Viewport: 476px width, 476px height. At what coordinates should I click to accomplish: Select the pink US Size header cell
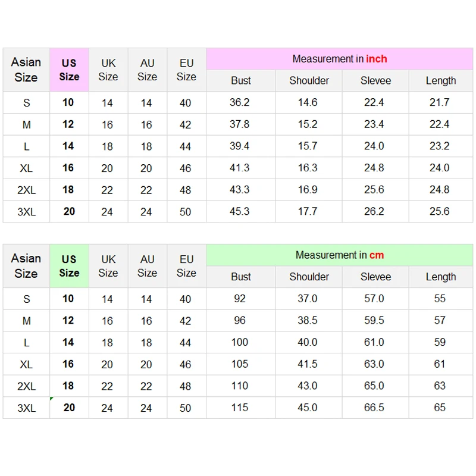point(69,70)
